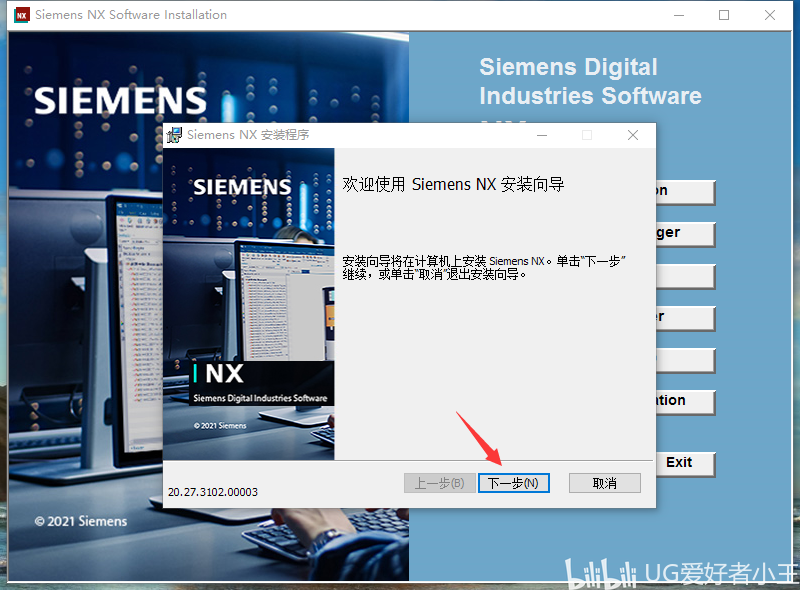Click the background button ending in 'on'
The image size is (800, 590).
tap(685, 192)
